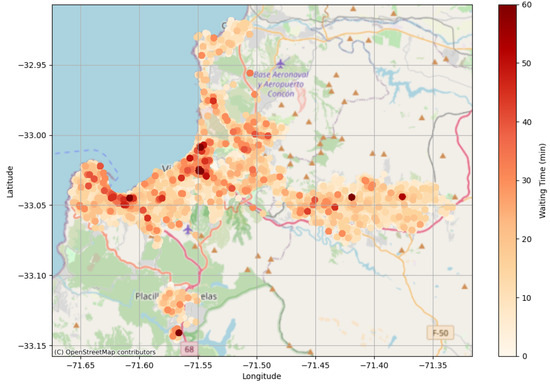Click the purple airplane icon south of Viña
This screenshot has height=384, width=550.
click(188, 230)
